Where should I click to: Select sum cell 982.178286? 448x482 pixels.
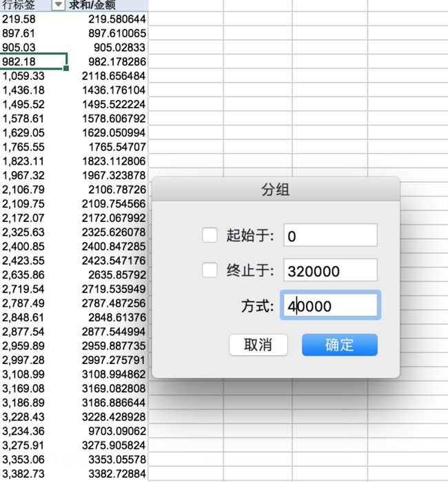[108, 61]
